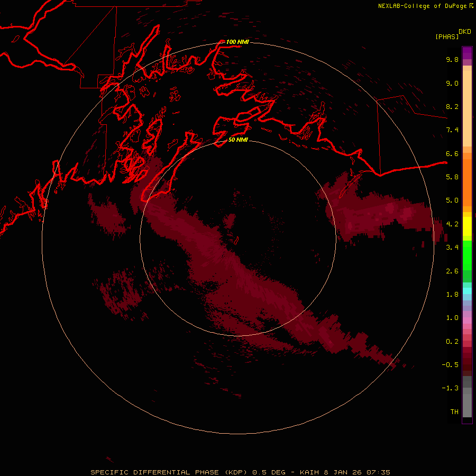The height and width of the screenshot is (476, 476).
Task: Click the TH legend label
Action: click(x=454, y=412)
